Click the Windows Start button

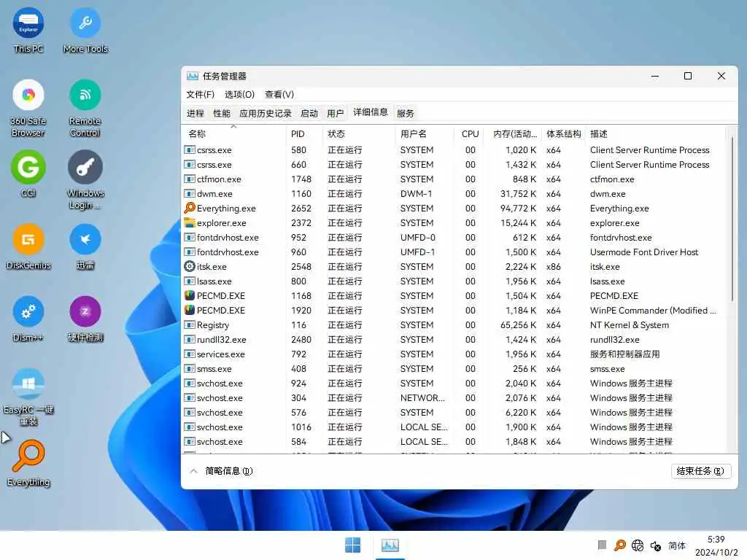(x=352, y=545)
